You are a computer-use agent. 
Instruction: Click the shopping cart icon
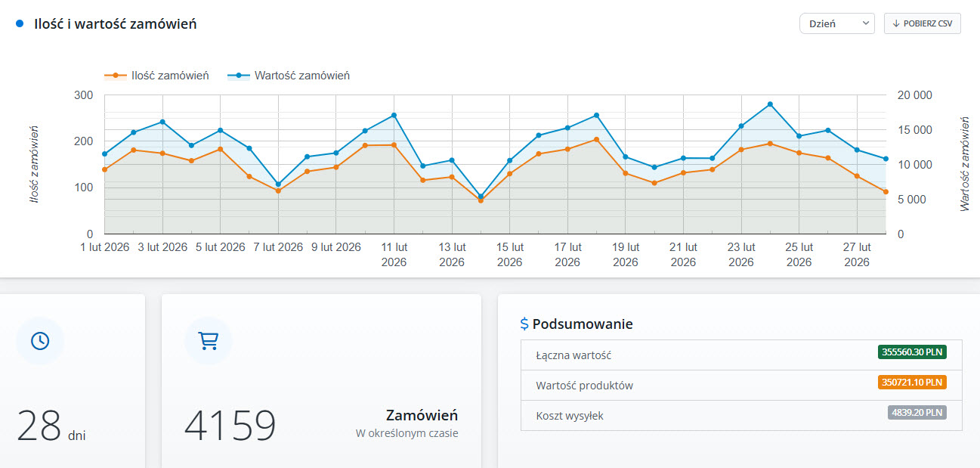pos(208,341)
